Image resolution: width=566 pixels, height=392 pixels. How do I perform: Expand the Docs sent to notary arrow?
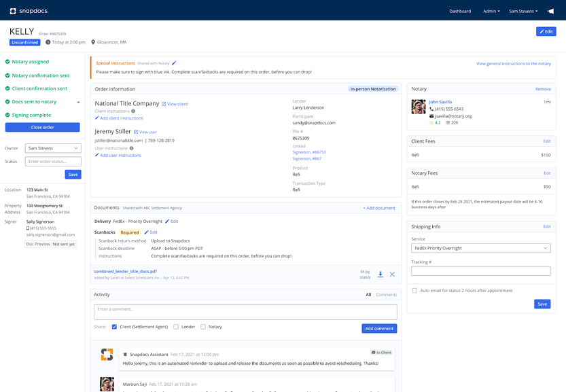pos(78,102)
